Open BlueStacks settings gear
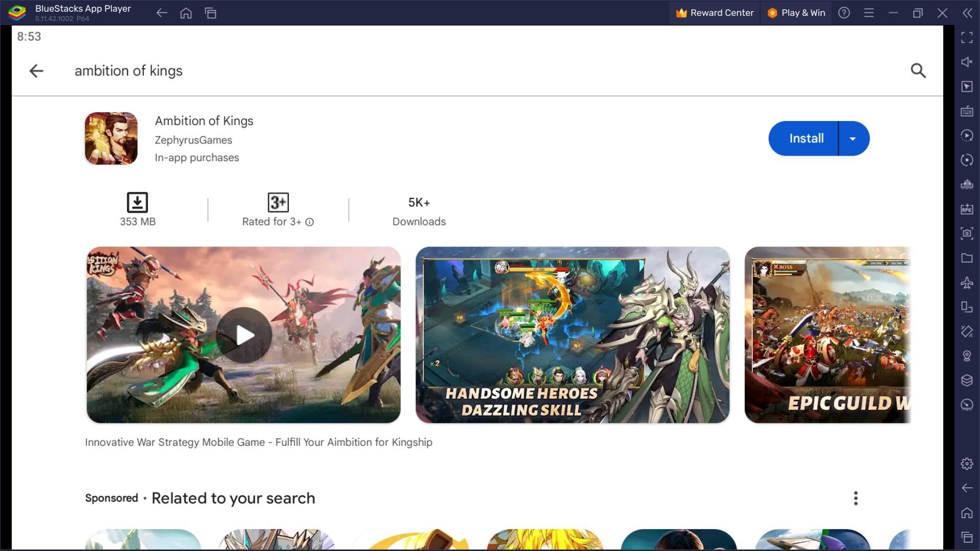 point(967,463)
